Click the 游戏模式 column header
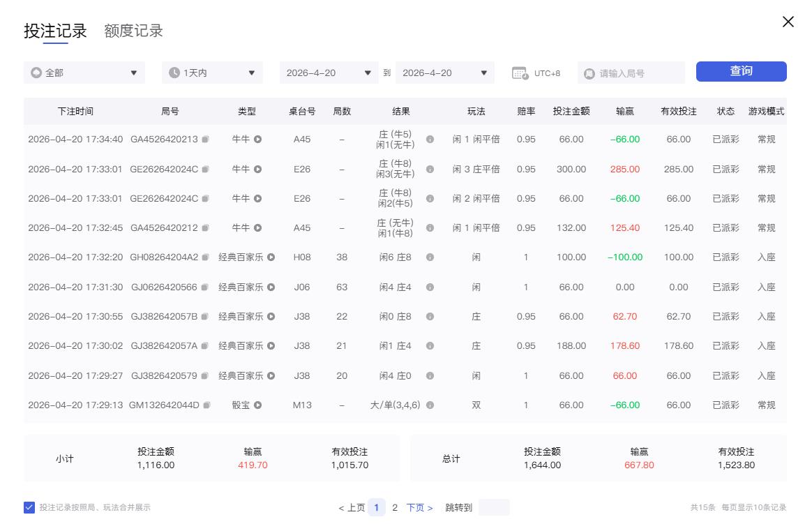Image resolution: width=812 pixels, height=524 pixels. click(767, 112)
